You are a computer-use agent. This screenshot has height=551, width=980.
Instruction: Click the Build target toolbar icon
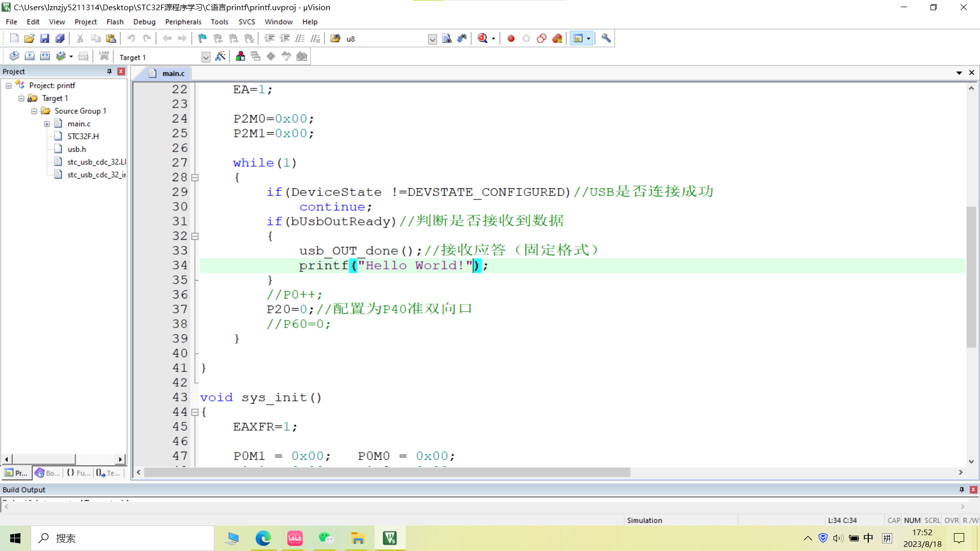[x=30, y=56]
